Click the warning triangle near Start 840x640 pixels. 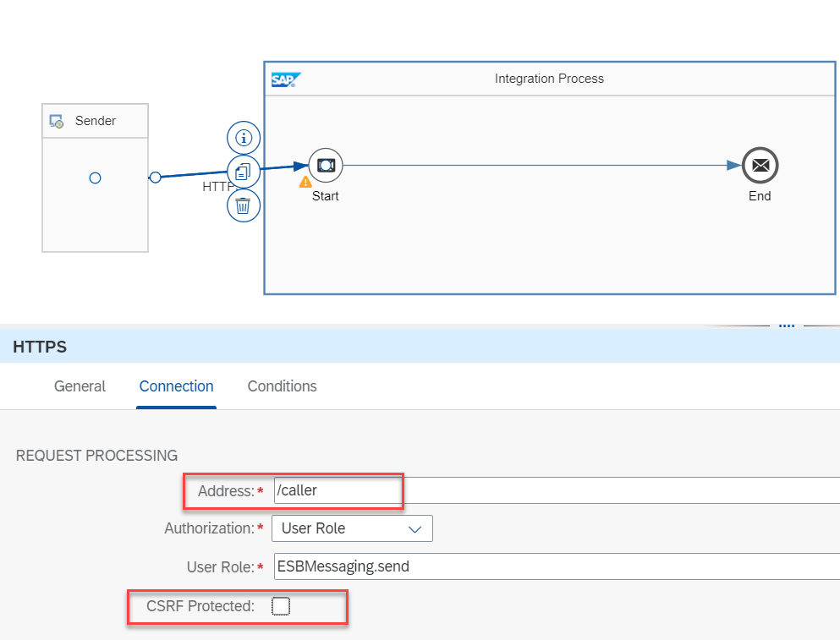(x=306, y=182)
